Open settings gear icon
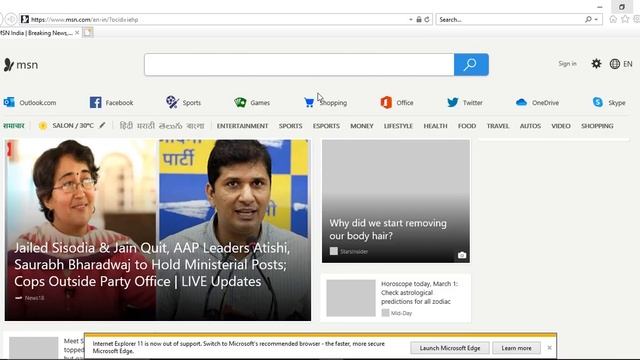Image resolution: width=640 pixels, height=360 pixels. (x=596, y=64)
